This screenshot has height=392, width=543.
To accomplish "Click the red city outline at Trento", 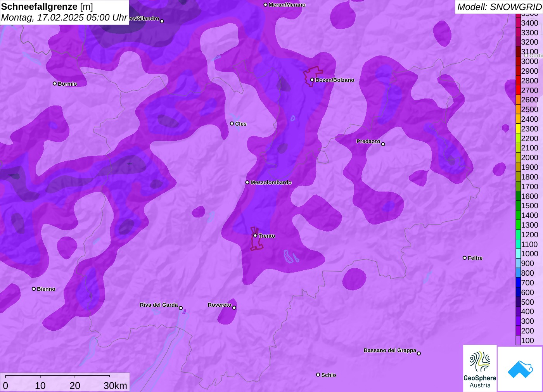I will [256, 239].
